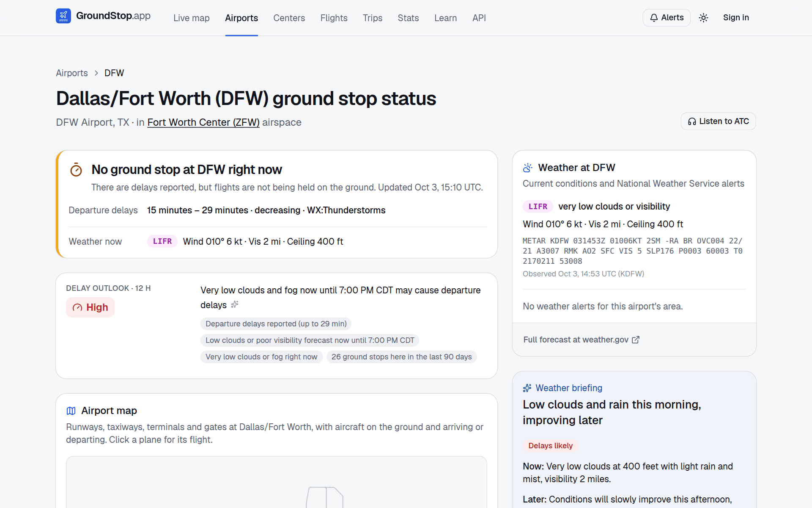
Task: Click the 'No ground stop at DFW right now' heading
Action: click(187, 169)
